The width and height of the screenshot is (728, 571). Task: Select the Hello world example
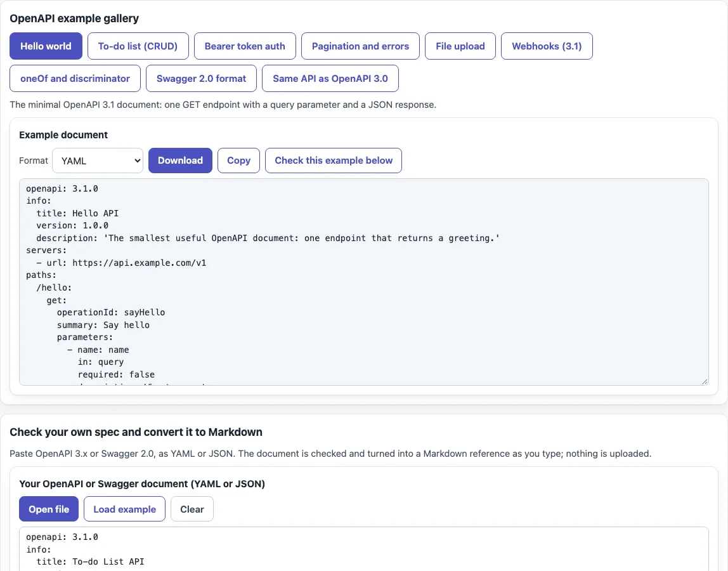tap(46, 46)
